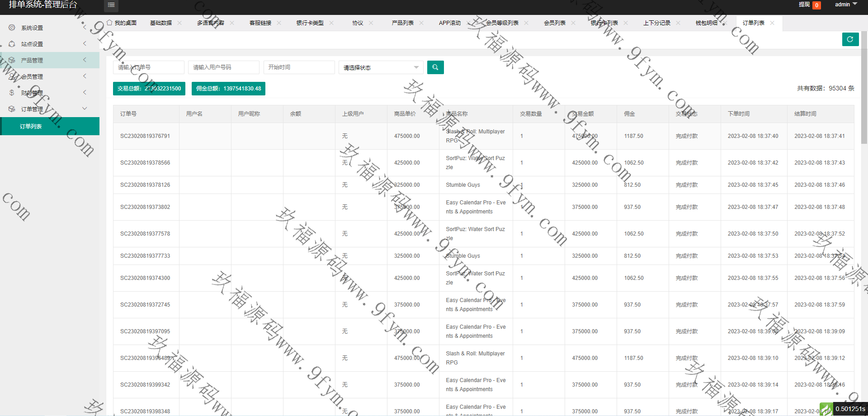
Task: Click the 财务管理 dollar icon
Action: click(x=12, y=93)
